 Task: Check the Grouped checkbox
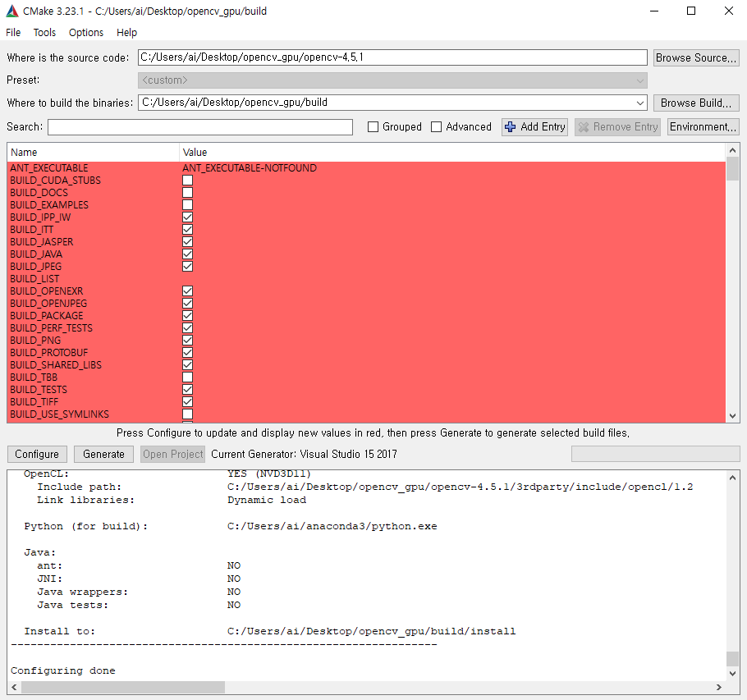tap(373, 126)
